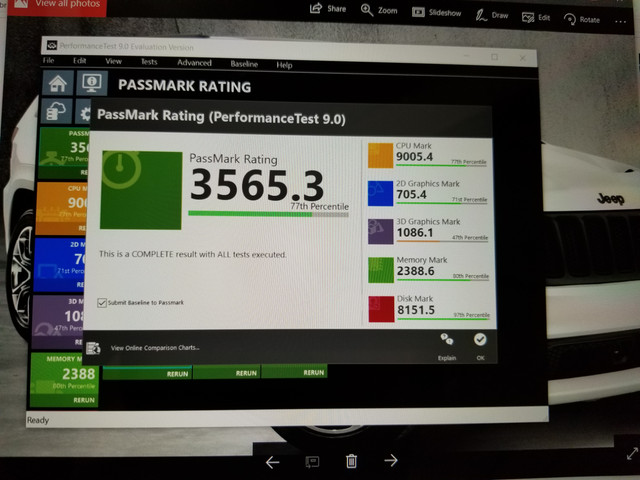The width and height of the screenshot is (640, 480).
Task: Click the PASSMARK RATING heading
Action: tap(184, 86)
